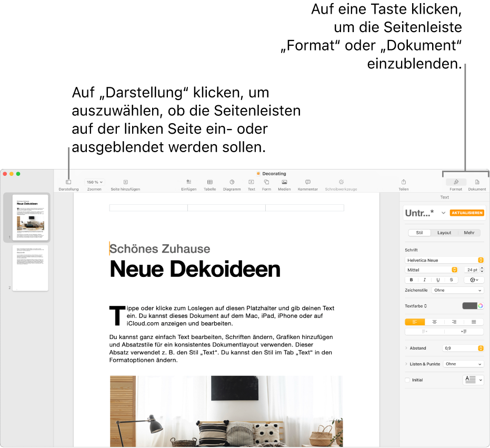This screenshot has width=490, height=448.
Task: Add a comment with Kommentar
Action: pyautogui.click(x=308, y=182)
